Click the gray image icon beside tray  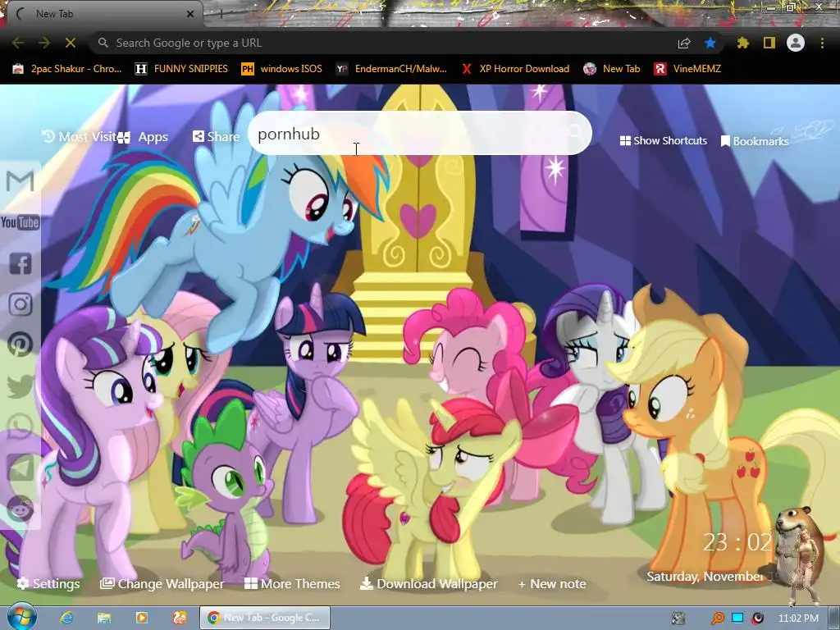pos(678,619)
